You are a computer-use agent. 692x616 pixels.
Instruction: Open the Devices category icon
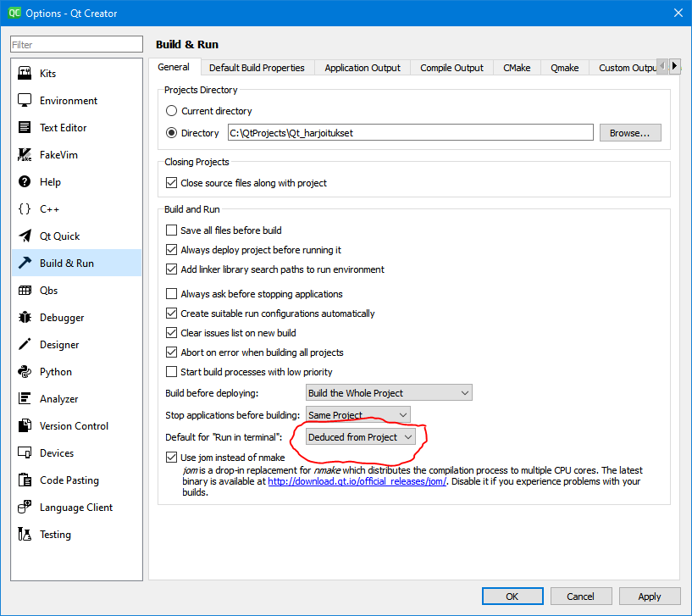point(25,453)
